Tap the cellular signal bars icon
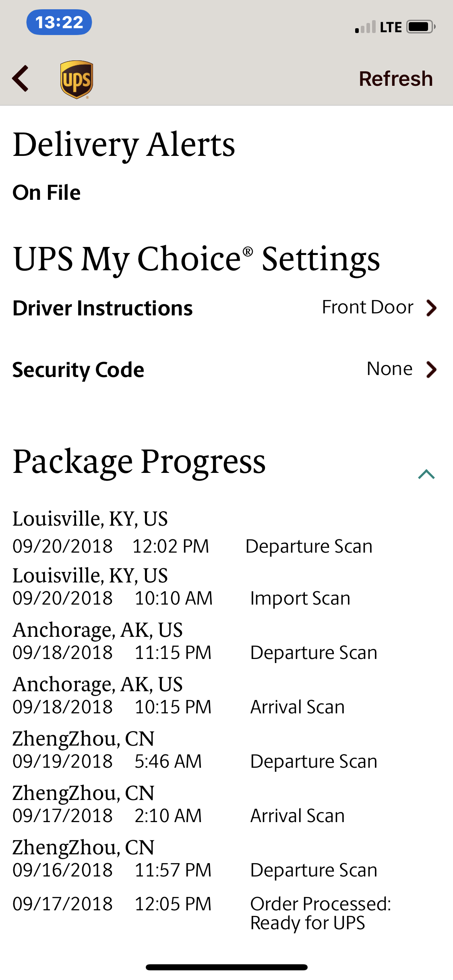Screen dimensions: 453x980 (365, 27)
